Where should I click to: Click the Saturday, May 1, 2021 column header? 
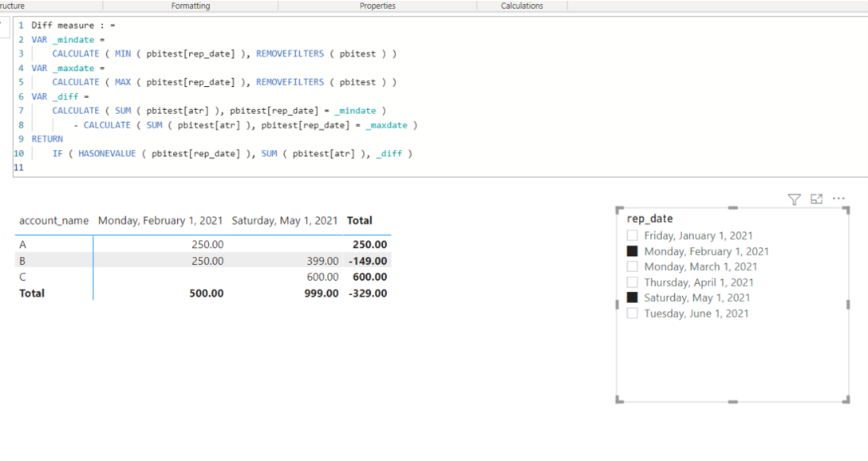pyautogui.click(x=285, y=221)
